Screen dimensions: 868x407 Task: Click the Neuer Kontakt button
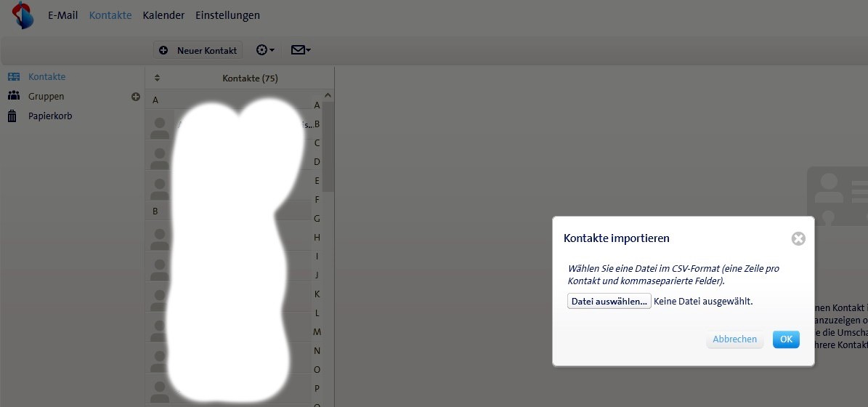point(198,50)
